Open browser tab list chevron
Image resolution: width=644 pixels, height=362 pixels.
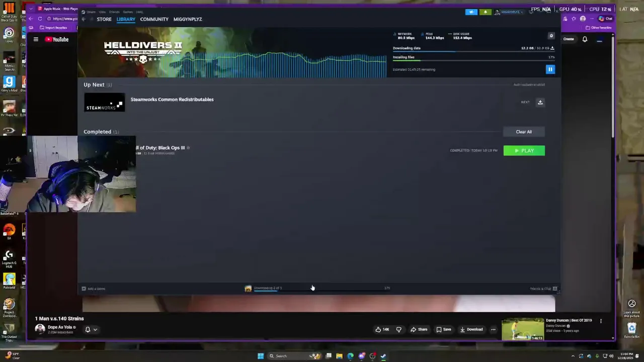[x=31, y=9]
